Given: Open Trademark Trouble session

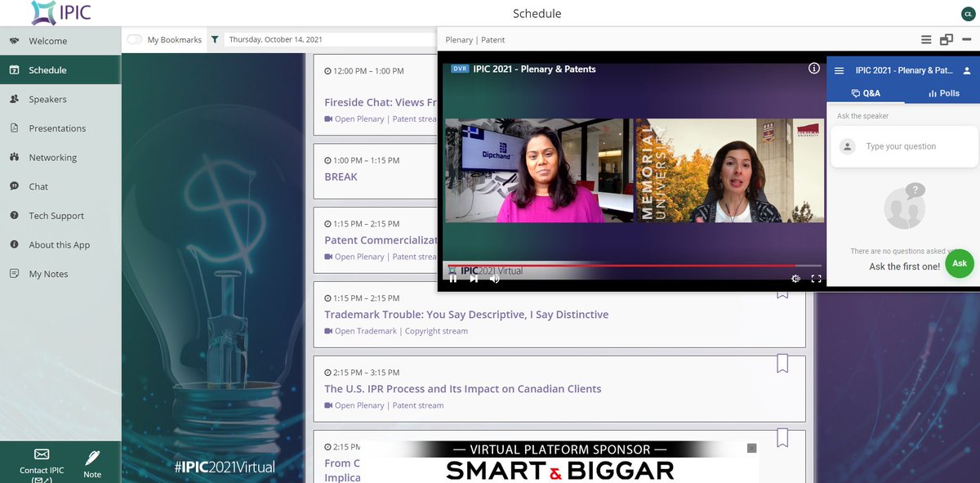Looking at the screenshot, I should click(x=466, y=315).
